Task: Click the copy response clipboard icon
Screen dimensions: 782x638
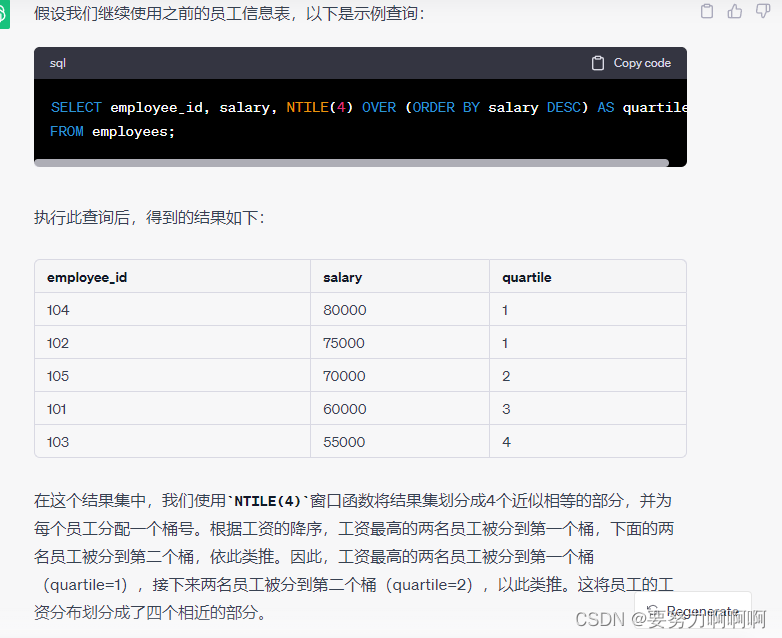Action: click(707, 11)
